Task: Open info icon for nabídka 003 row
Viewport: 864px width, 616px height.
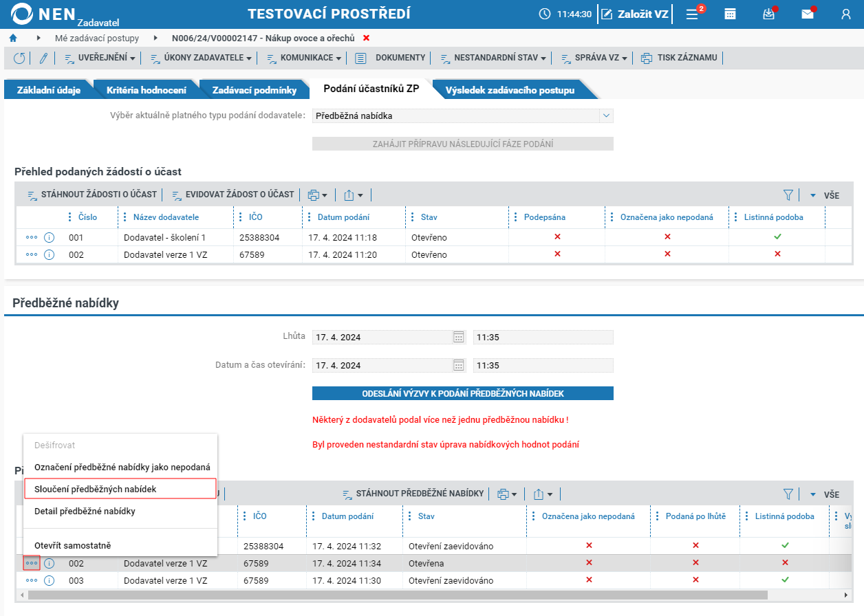Action: 49,580
